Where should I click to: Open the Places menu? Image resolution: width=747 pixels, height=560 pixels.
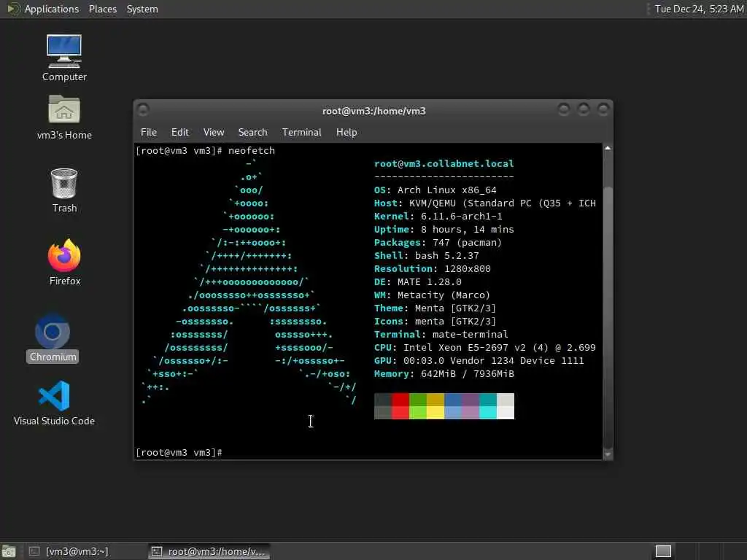(x=102, y=9)
